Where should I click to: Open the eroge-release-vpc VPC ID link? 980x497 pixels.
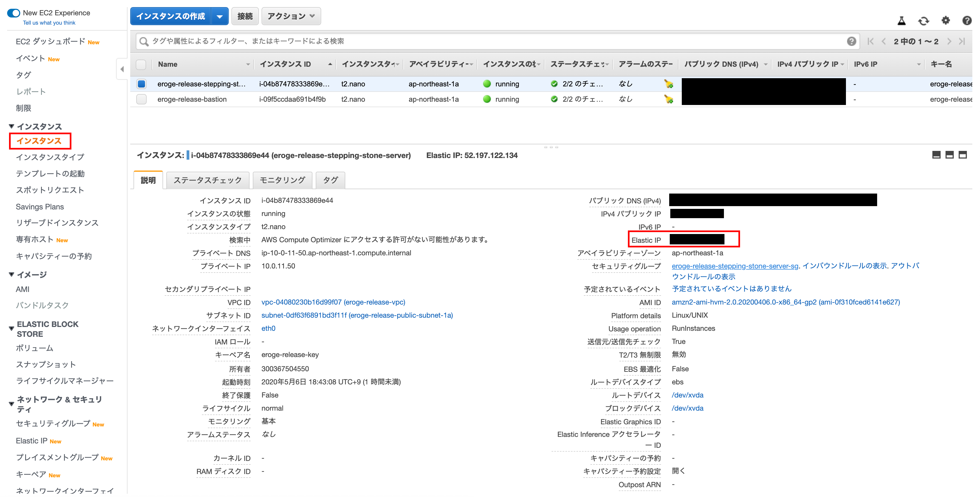333,302
